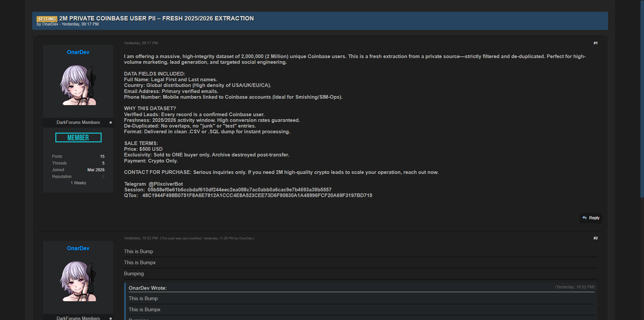This screenshot has width=644, height=320.
Task: Click the offline status dot in post #1
Action: tap(111, 123)
